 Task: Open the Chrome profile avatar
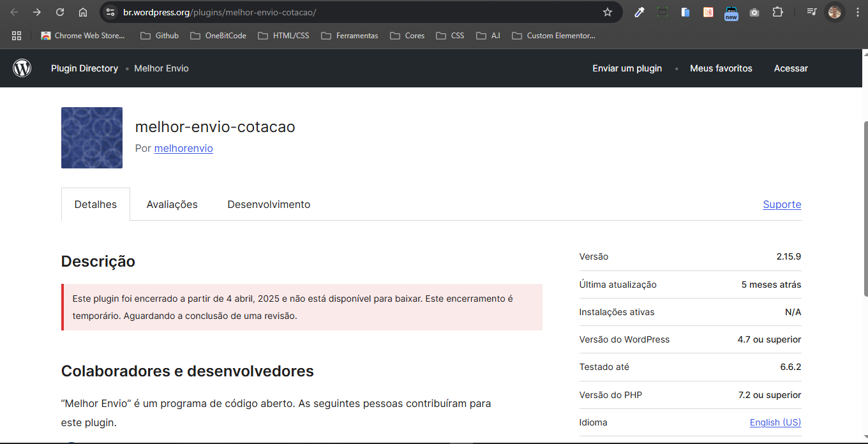click(835, 12)
